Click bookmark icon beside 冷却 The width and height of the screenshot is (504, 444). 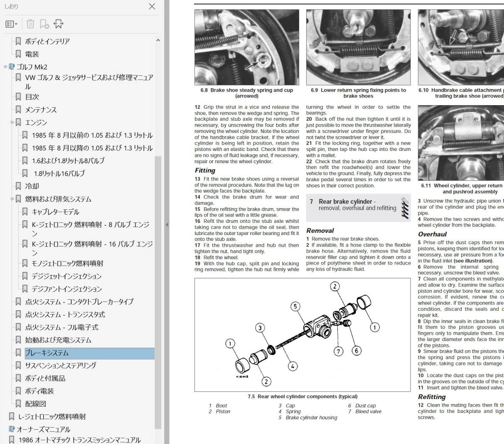[18, 186]
